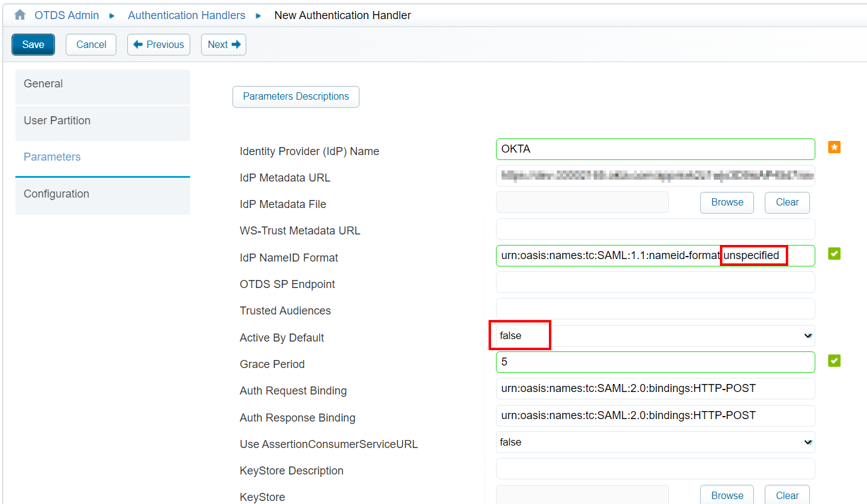This screenshot has width=867, height=504.
Task: Open the Active By Default dropdown
Action: click(x=655, y=336)
